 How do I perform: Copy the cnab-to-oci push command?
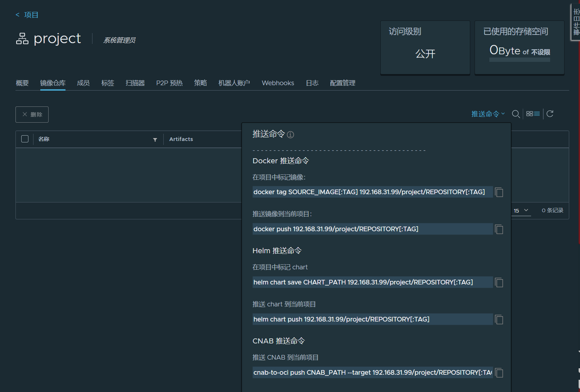tap(499, 373)
